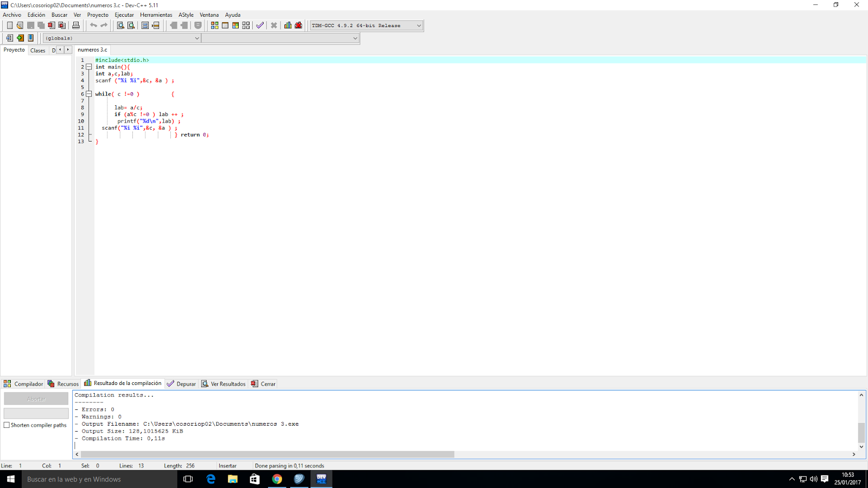The image size is (868, 488).
Task: Open Chrome from the Windows taskbar
Action: (277, 479)
